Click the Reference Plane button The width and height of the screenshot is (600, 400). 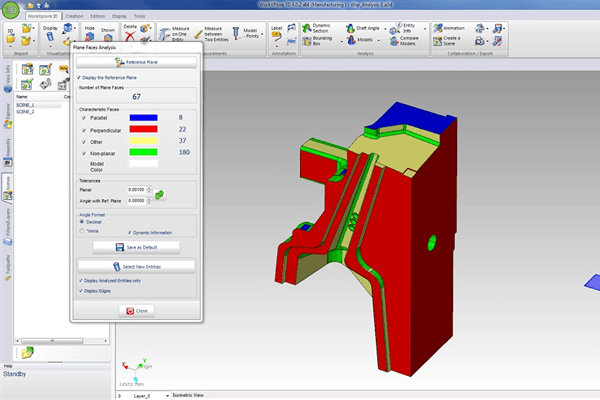(x=136, y=62)
